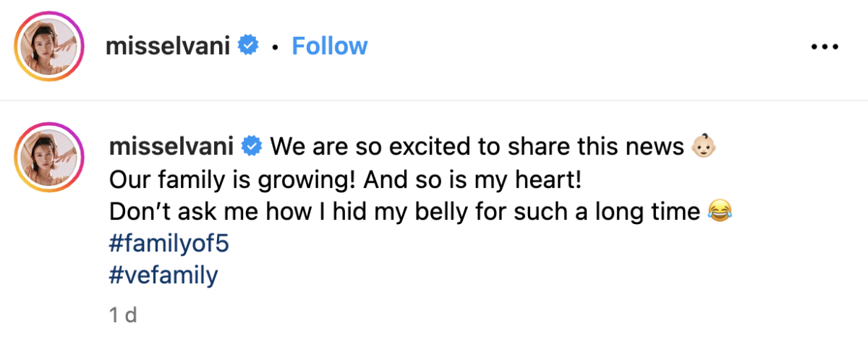Click the verified badge in the caption
Screen dimensions: 868x352
coord(251,147)
